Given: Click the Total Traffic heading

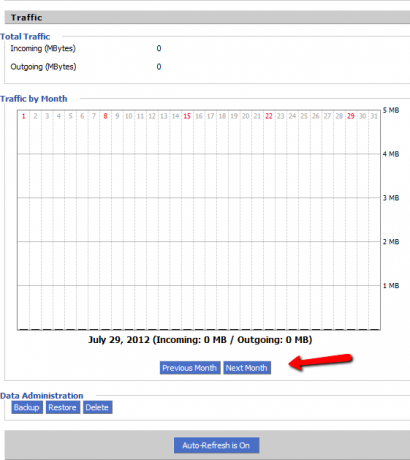Looking at the screenshot, I should click(x=25, y=36).
